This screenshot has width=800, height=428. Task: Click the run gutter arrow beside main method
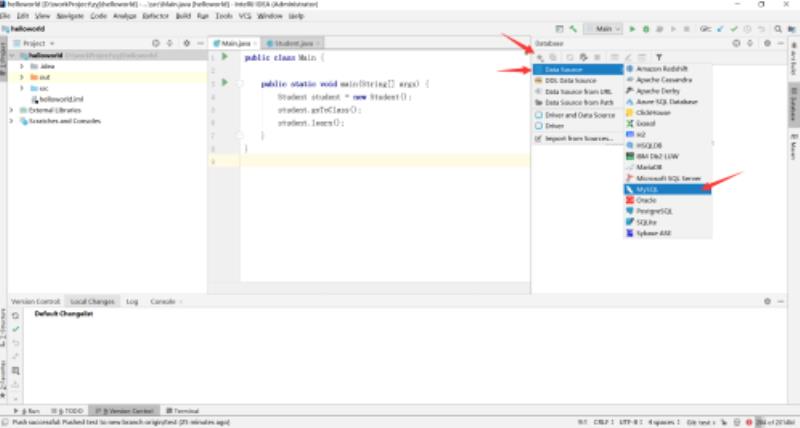tap(224, 82)
